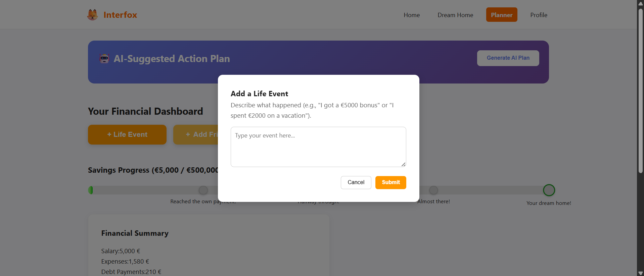Click the Interfox brand name link
Screen dimensions: 644x276
click(x=120, y=15)
